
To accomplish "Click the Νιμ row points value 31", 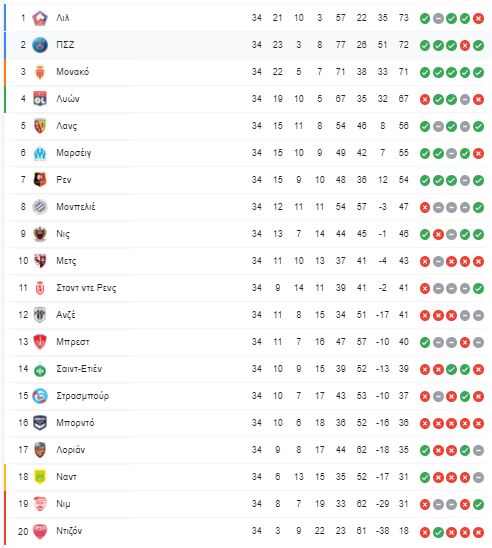I will [x=404, y=504].
